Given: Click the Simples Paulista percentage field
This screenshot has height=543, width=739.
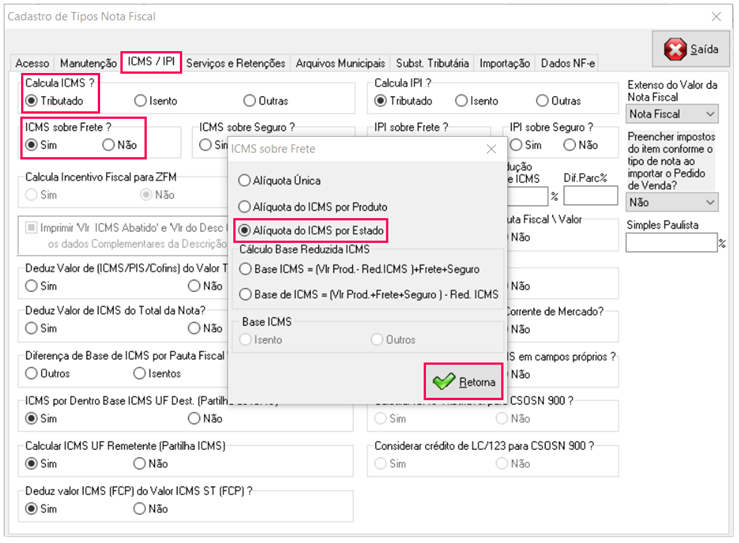Looking at the screenshot, I should tap(670, 242).
